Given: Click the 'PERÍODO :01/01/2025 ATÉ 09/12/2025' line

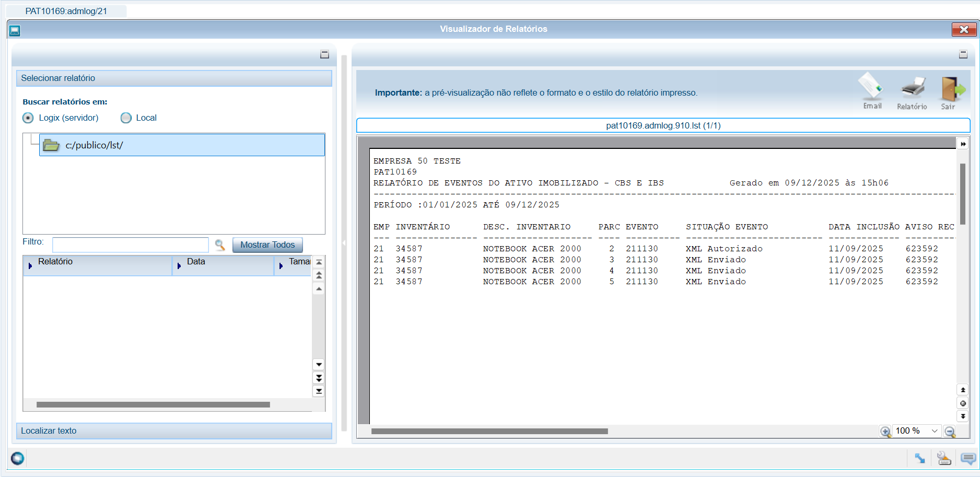Looking at the screenshot, I should pyautogui.click(x=466, y=205).
